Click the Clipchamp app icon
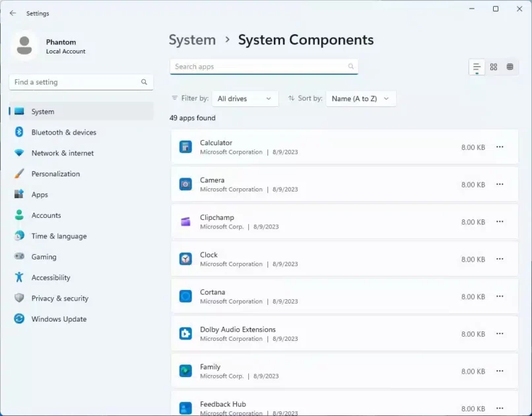The image size is (532, 416). (x=185, y=222)
